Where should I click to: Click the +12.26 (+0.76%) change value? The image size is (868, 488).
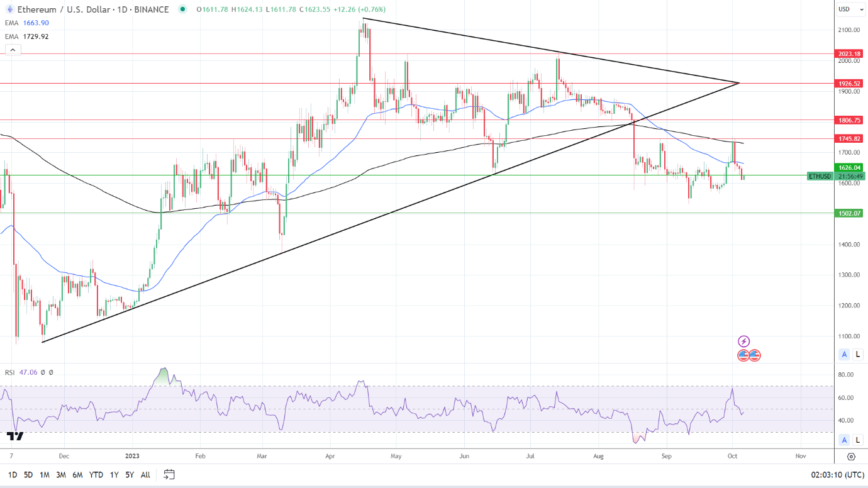click(x=360, y=9)
